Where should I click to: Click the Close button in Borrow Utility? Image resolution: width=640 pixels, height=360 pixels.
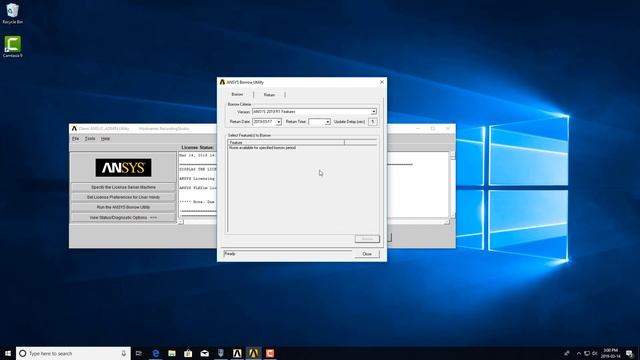click(x=367, y=254)
